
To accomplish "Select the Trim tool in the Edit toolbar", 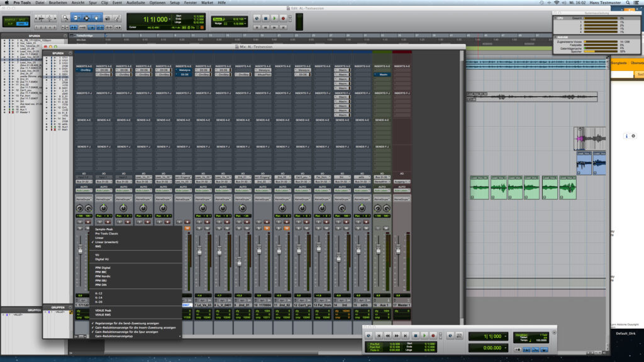I will pyautogui.click(x=76, y=18).
